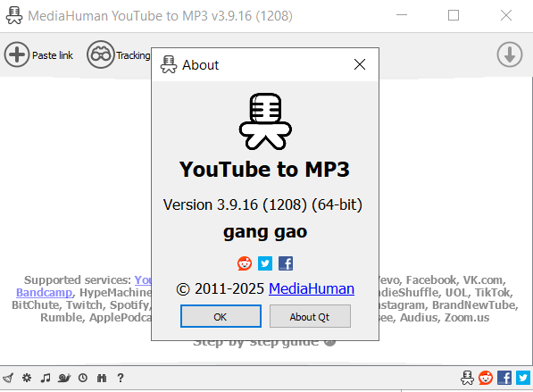The image size is (533, 392).
Task: Open Tracking binoculars icon in toolbar
Action: click(101, 54)
